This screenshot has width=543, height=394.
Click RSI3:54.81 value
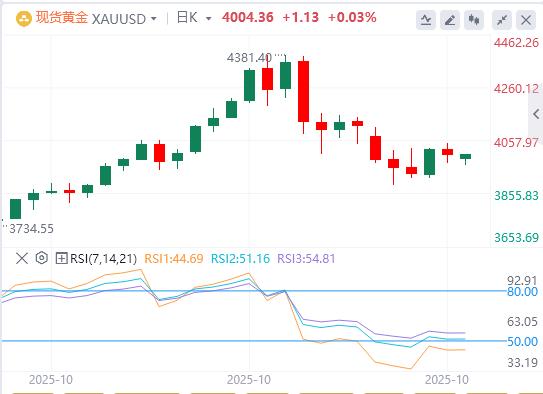(306, 259)
